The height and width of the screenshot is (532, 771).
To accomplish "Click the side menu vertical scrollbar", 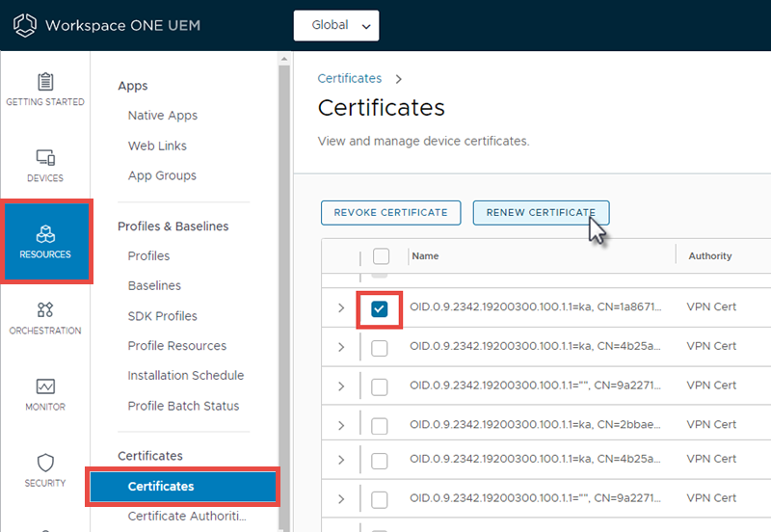I will (x=283, y=298).
